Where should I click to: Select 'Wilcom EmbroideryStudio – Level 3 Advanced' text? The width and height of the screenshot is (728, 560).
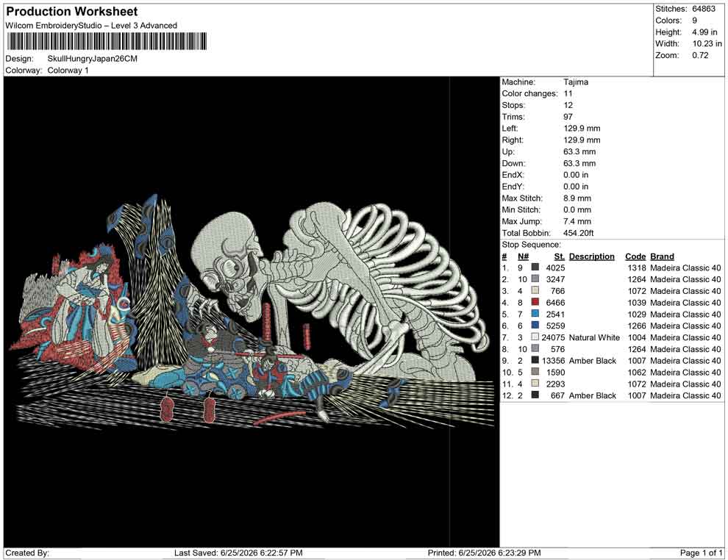(x=91, y=26)
